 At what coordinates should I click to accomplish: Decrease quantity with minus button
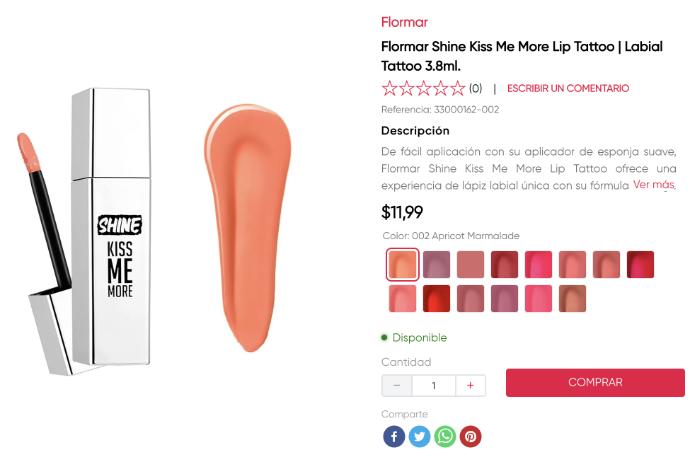(x=396, y=385)
